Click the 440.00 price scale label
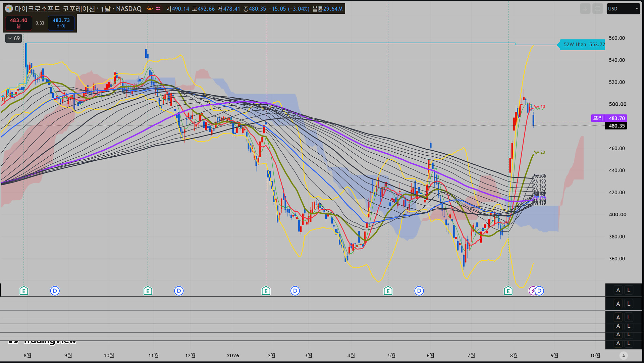 click(617, 170)
